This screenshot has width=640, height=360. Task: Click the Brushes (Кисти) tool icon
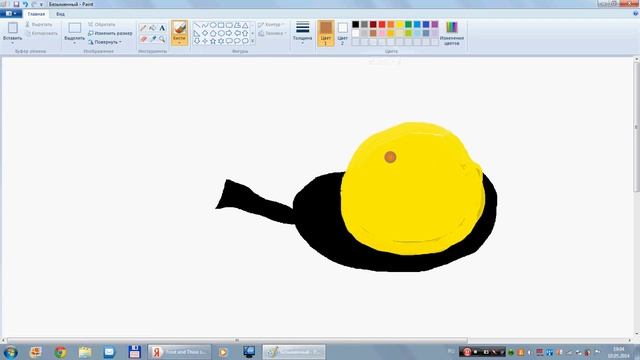tap(179, 28)
